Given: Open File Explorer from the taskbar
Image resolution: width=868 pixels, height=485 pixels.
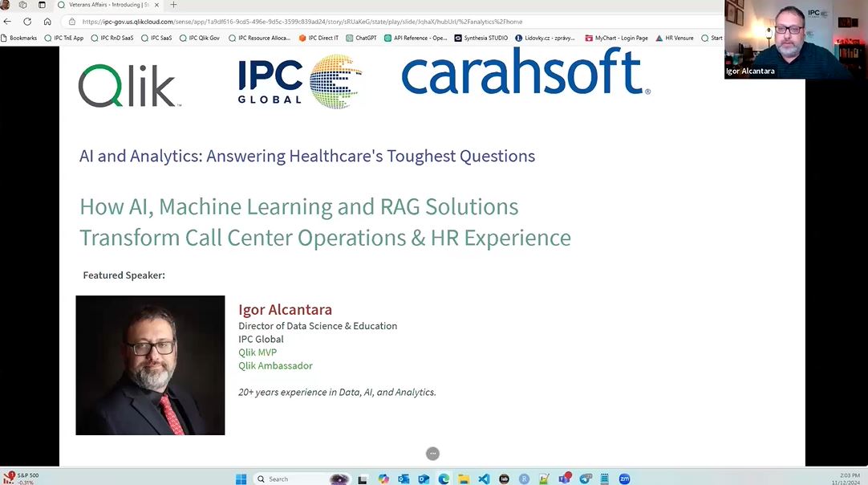Looking at the screenshot, I should pos(464,479).
